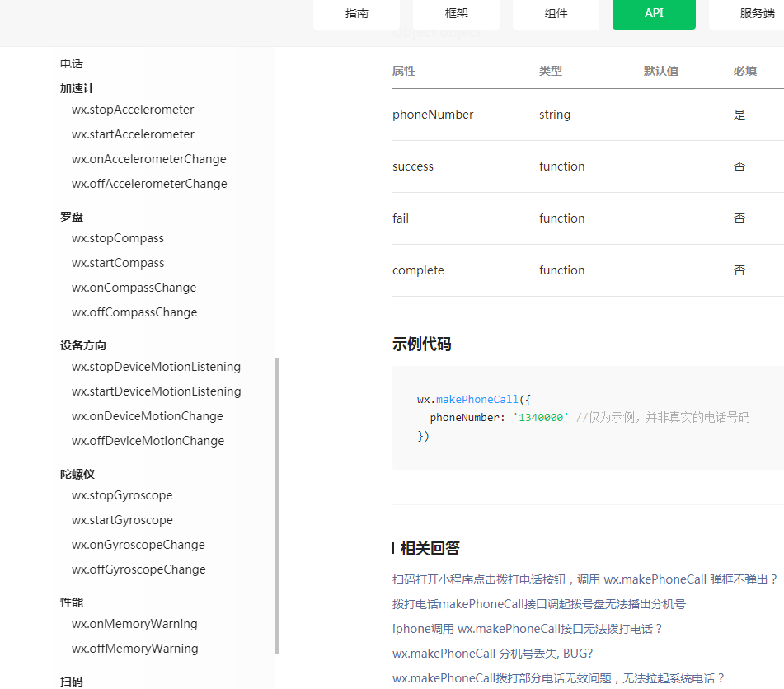
Task: Click the 必填 column header
Action: 745,71
